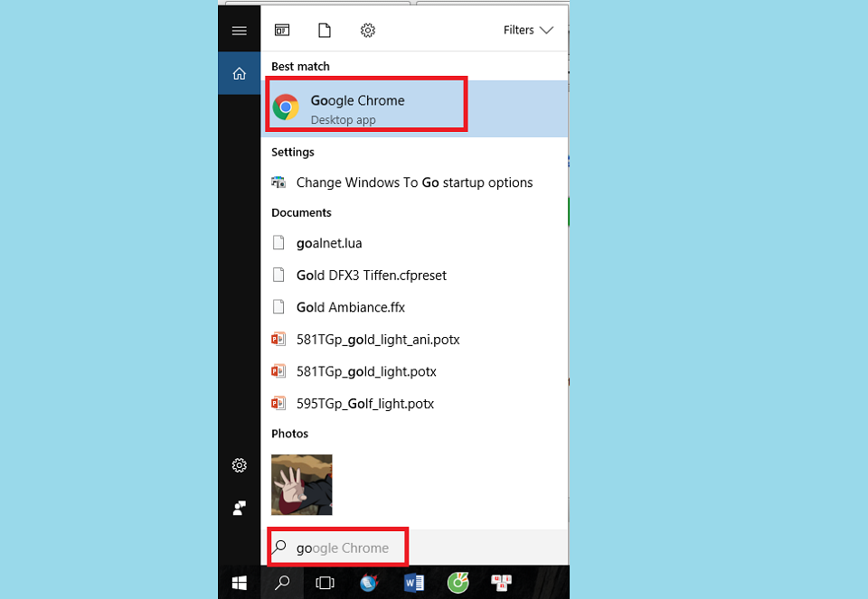This screenshot has height=599, width=868.
Task: Filter results by Apps icon
Action: (282, 30)
